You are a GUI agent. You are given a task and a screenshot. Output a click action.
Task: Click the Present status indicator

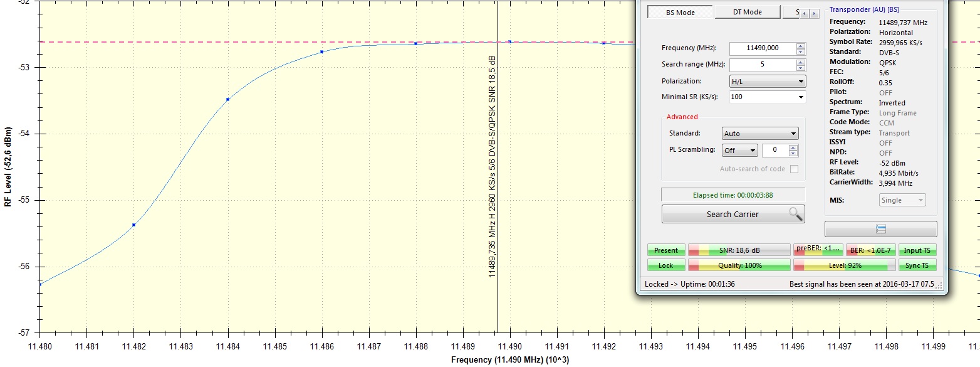[665, 250]
